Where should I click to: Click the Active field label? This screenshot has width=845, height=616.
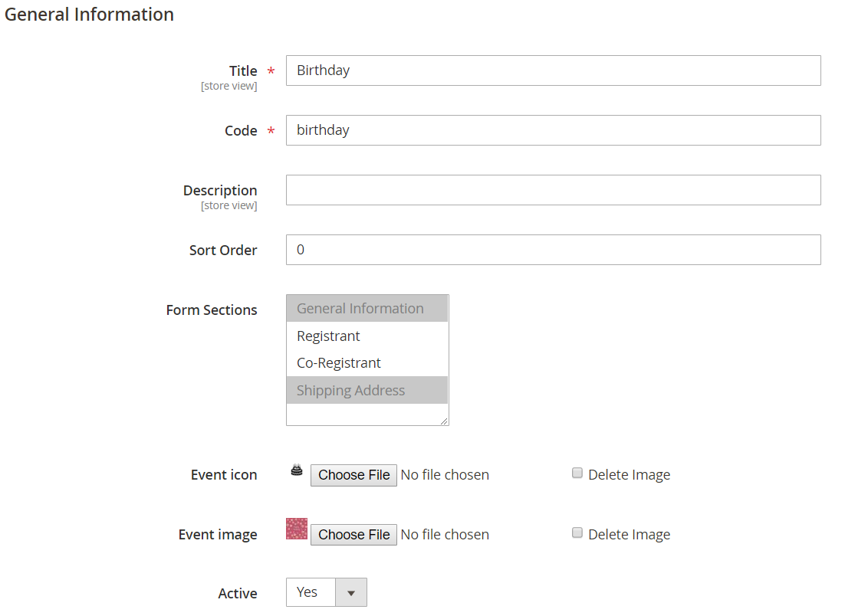coord(238,593)
